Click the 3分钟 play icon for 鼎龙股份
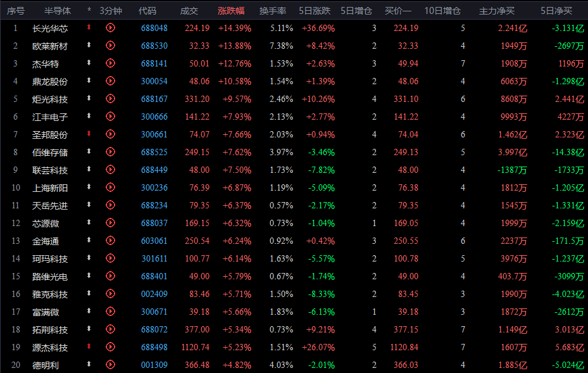Viewport: 588px width, 373px height. 111,81
